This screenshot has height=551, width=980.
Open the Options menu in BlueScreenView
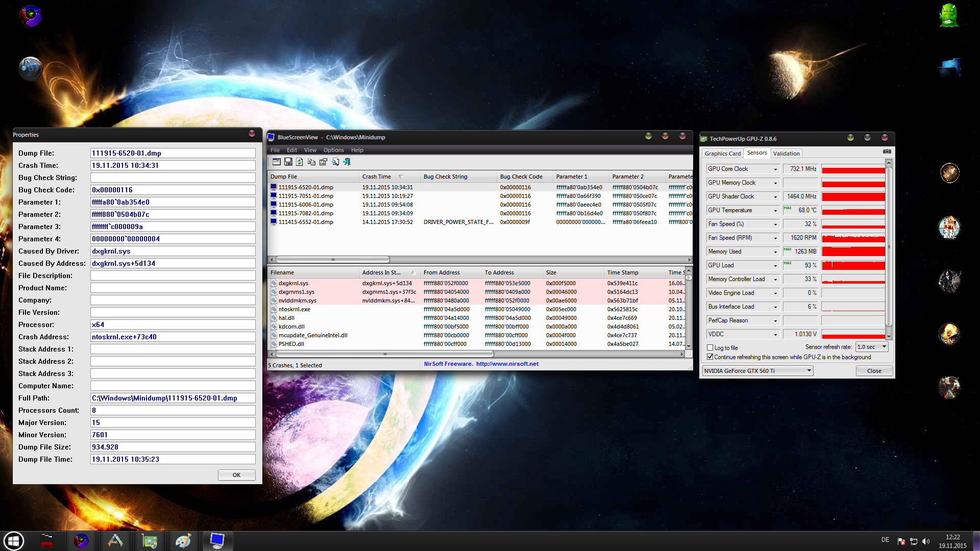click(333, 150)
